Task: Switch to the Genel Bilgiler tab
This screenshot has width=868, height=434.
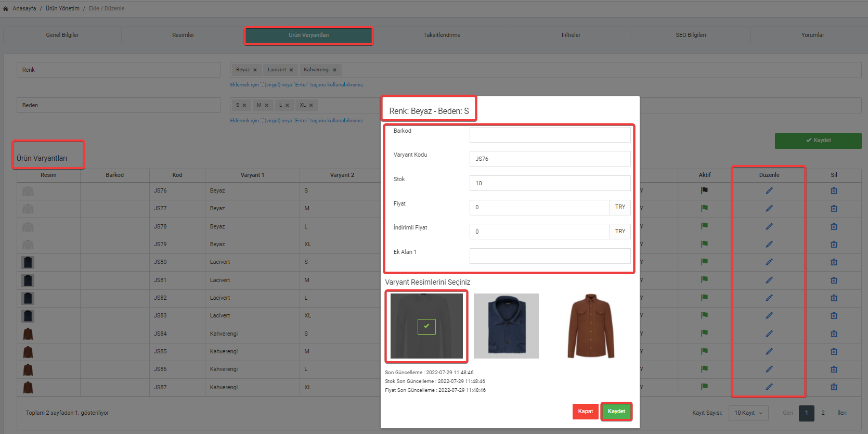Action: 62,35
